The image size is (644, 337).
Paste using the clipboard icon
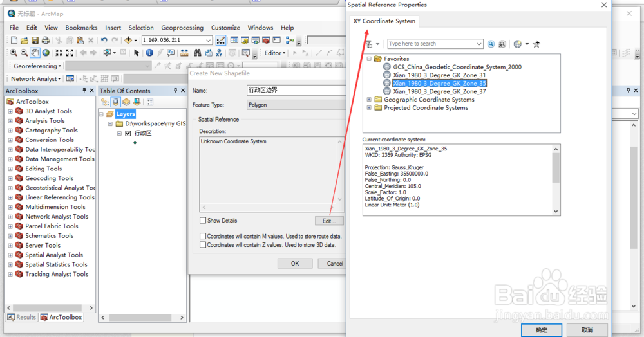click(80, 40)
